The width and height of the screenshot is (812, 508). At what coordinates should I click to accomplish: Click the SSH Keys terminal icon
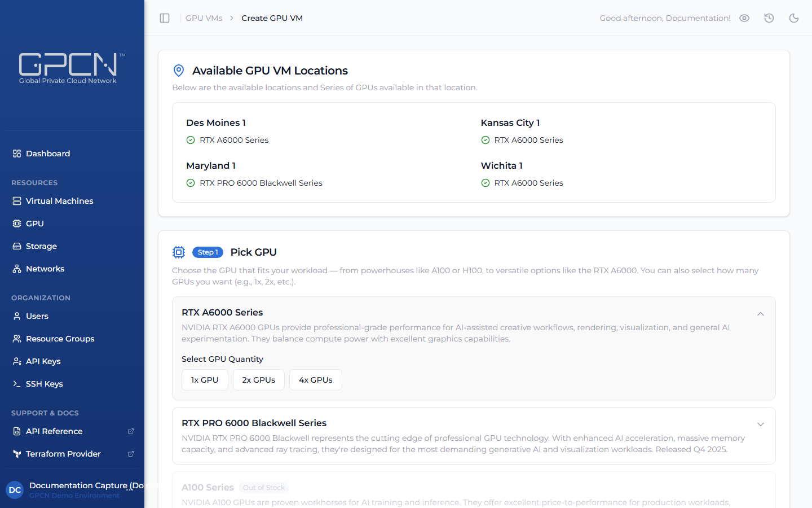click(x=17, y=384)
